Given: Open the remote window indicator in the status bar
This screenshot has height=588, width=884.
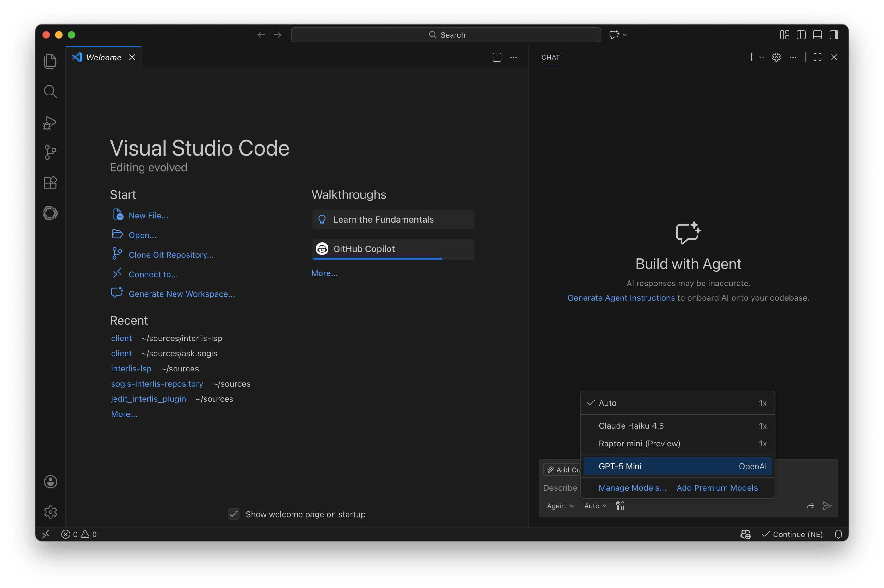Looking at the screenshot, I should 46,534.
